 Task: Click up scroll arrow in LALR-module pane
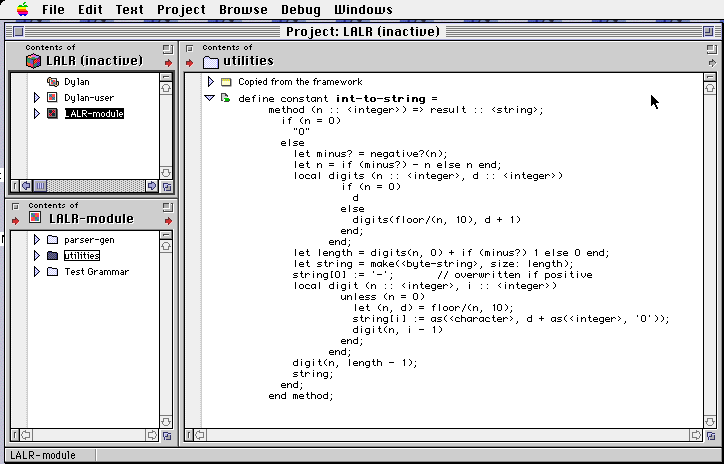(166, 246)
